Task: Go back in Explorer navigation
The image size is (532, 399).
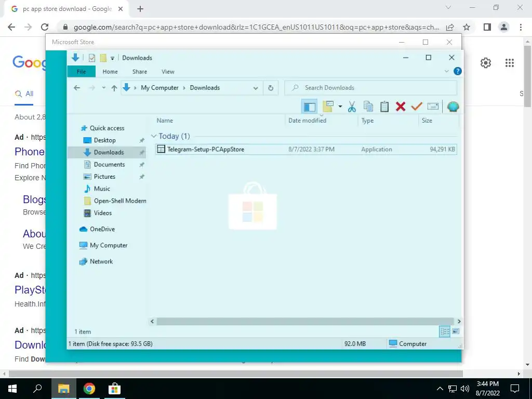Action: [77, 88]
